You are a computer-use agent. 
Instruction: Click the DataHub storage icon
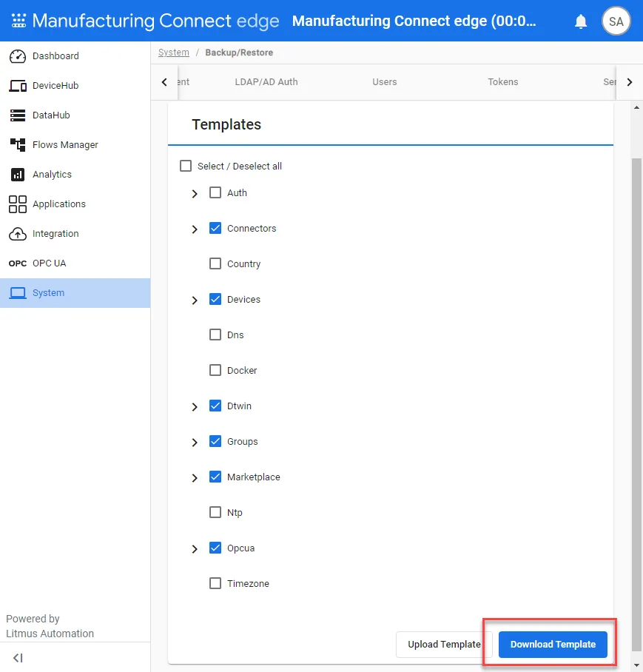pos(18,115)
